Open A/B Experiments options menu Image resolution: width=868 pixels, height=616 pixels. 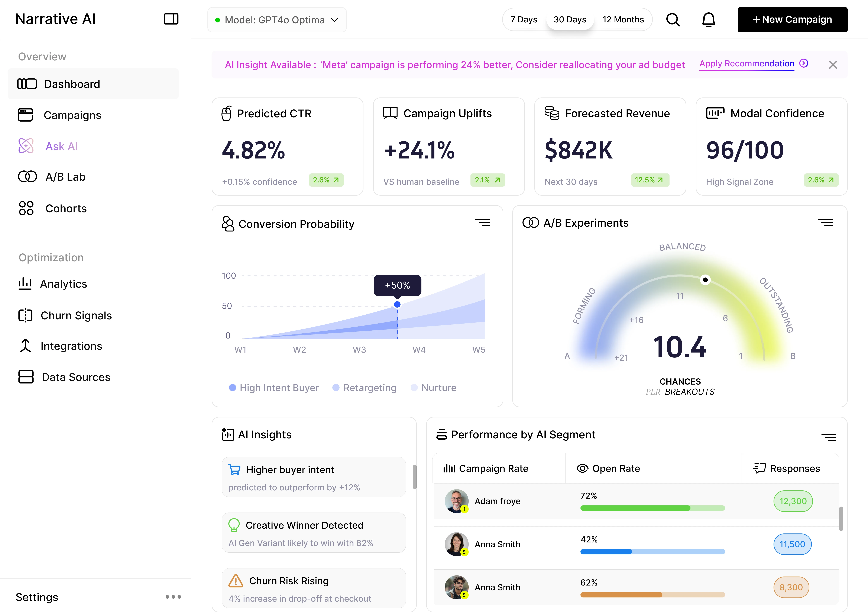pos(825,223)
